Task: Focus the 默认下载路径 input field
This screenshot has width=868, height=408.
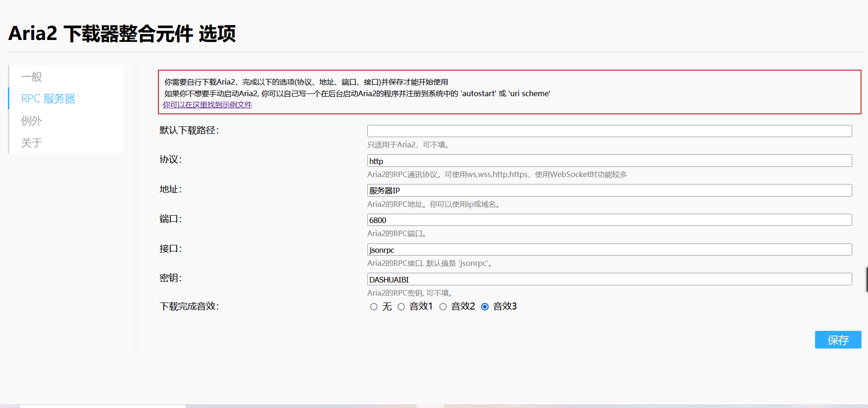Action: coord(609,131)
